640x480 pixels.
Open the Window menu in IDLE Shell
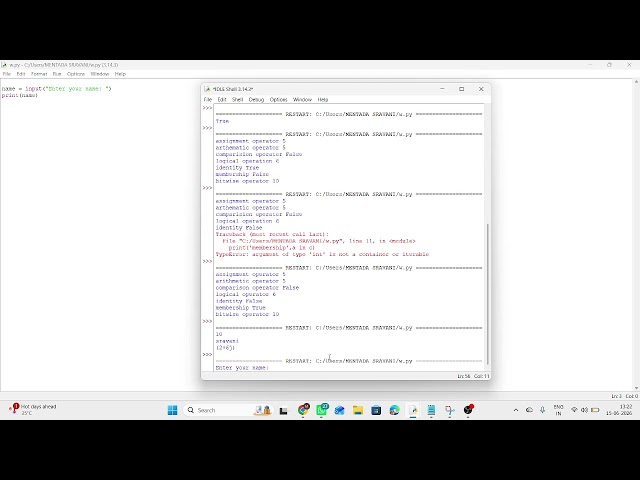click(302, 100)
